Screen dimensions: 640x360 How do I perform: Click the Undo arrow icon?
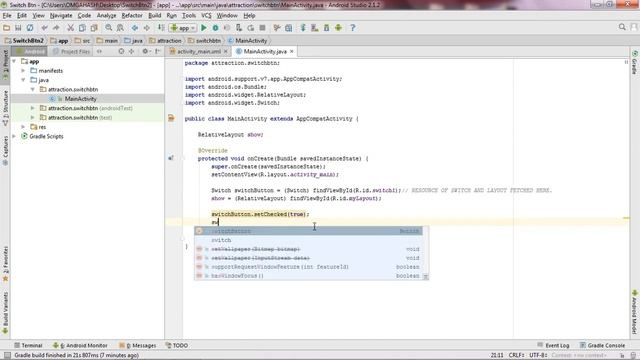[44, 28]
